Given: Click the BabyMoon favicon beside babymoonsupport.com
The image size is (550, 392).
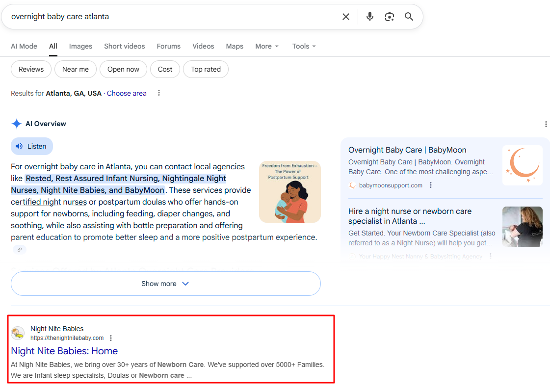Looking at the screenshot, I should tap(352, 185).
